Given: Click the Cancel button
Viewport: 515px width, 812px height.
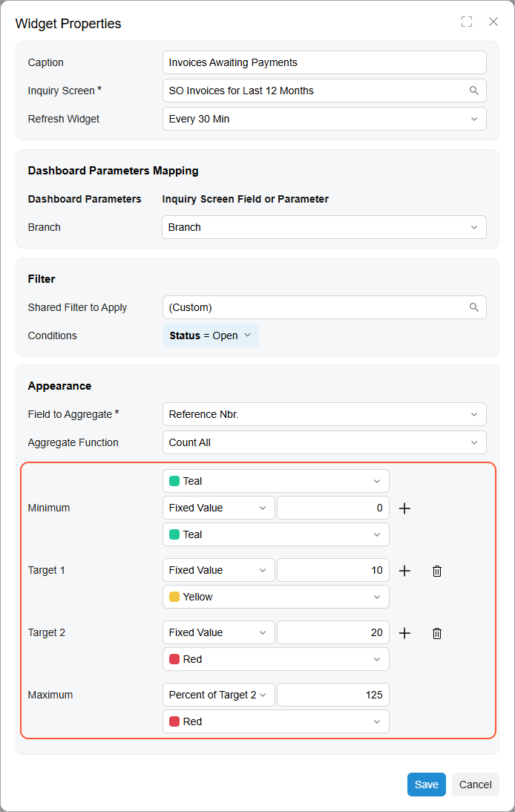Looking at the screenshot, I should click(475, 785).
